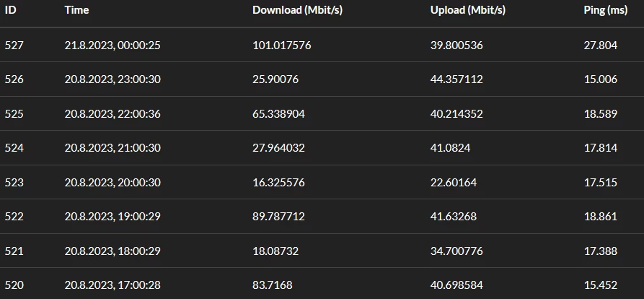Click the ID column header
The image size is (644, 299).
(x=10, y=10)
